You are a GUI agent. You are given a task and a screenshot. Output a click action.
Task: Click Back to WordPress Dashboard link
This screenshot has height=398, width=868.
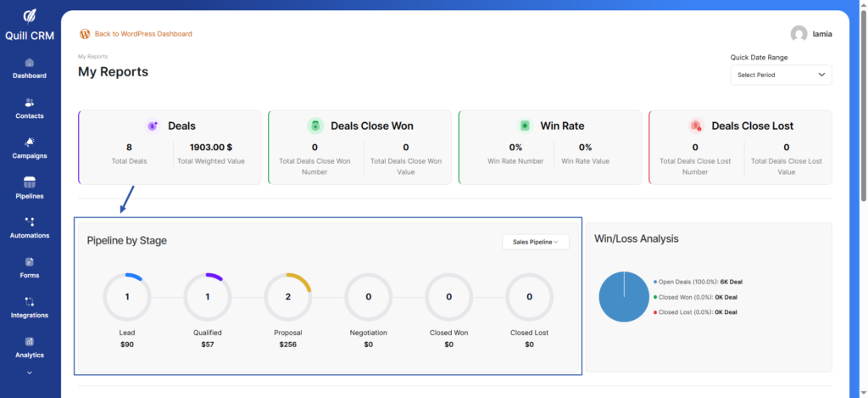(x=143, y=34)
